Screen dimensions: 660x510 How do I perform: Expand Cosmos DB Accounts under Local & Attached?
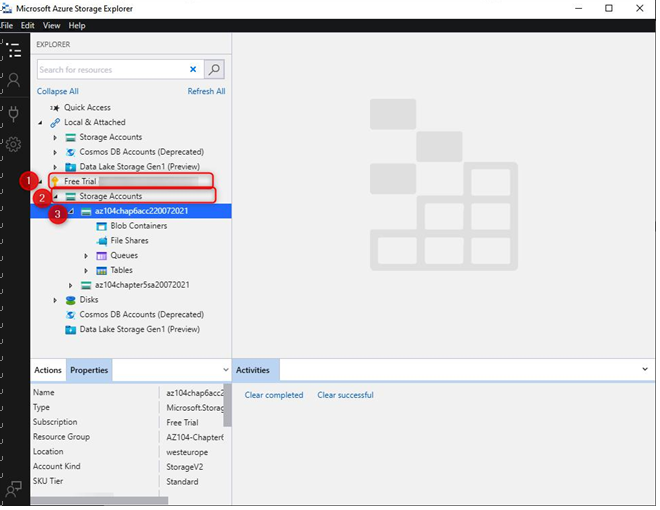[x=55, y=152]
